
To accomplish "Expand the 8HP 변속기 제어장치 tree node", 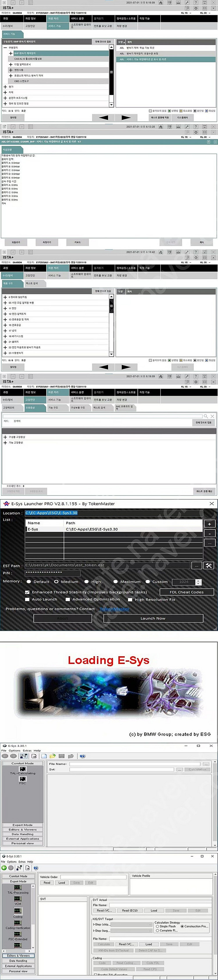I will (11, 53).
